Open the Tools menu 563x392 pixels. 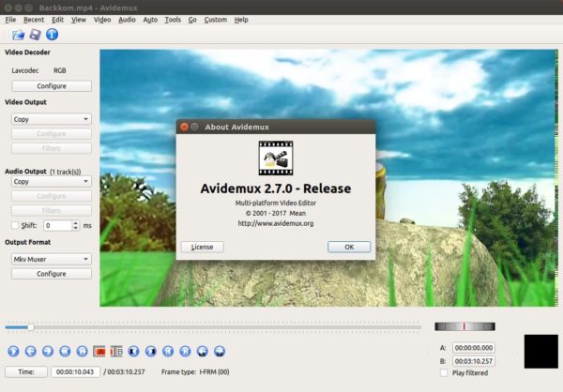(173, 19)
